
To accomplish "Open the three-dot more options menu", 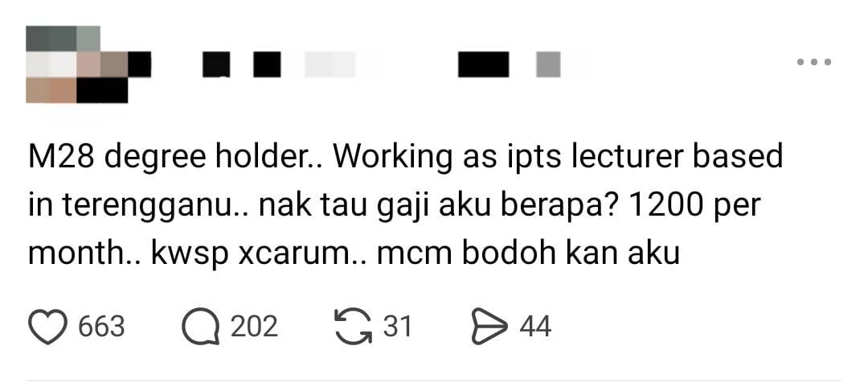I will click(814, 62).
